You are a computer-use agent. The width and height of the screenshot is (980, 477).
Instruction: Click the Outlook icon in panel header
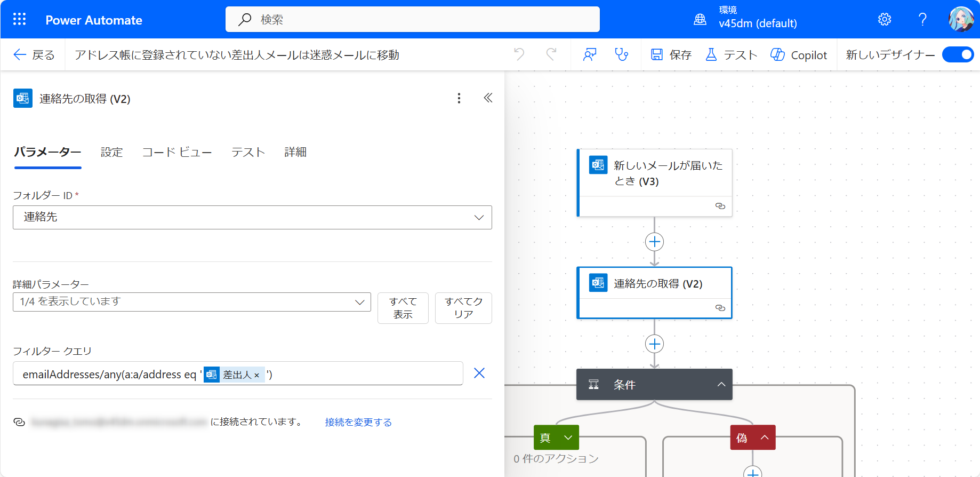pos(23,98)
